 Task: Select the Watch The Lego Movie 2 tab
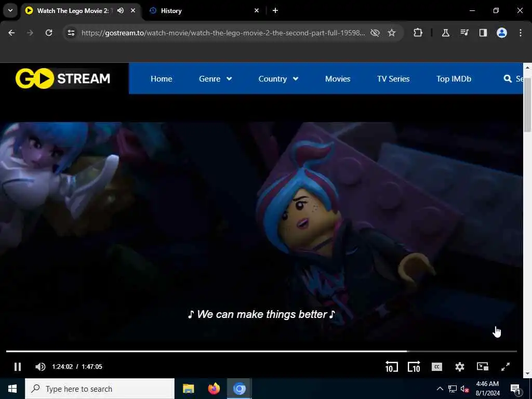73,10
